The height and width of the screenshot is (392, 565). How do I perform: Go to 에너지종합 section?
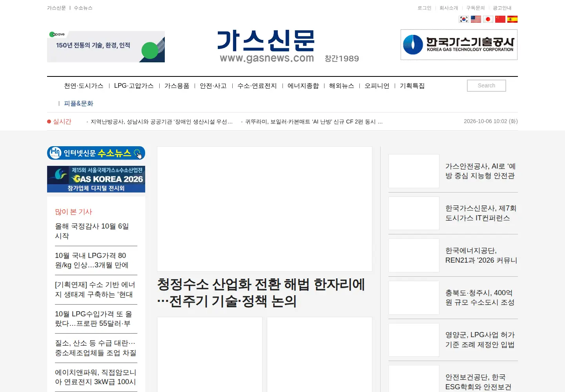pos(303,86)
